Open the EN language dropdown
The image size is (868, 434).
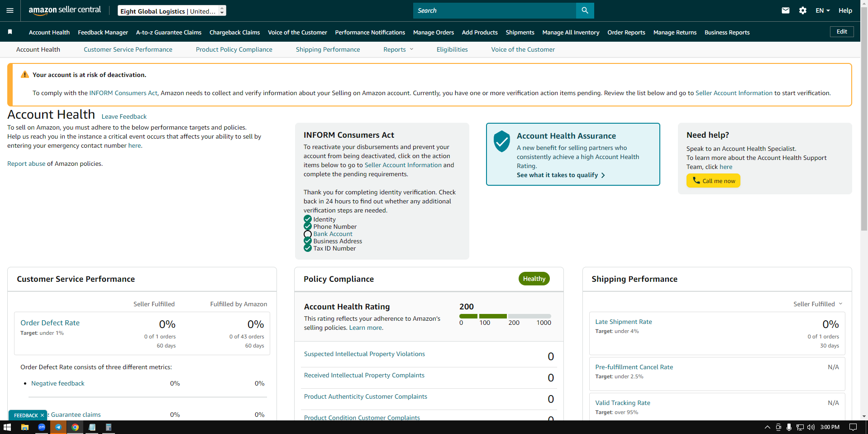click(x=823, y=10)
